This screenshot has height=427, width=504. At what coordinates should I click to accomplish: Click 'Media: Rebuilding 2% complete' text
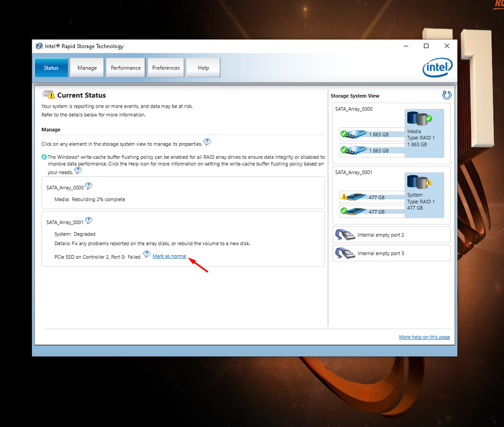(x=90, y=199)
